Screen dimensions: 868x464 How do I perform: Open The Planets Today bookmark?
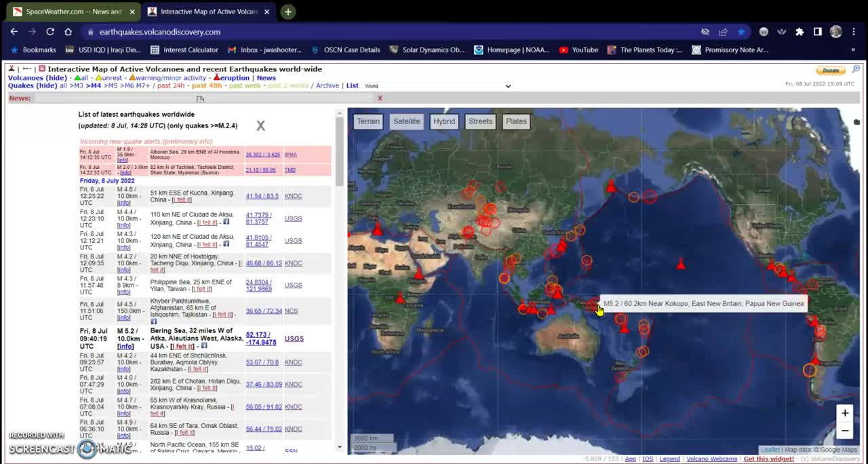point(645,50)
